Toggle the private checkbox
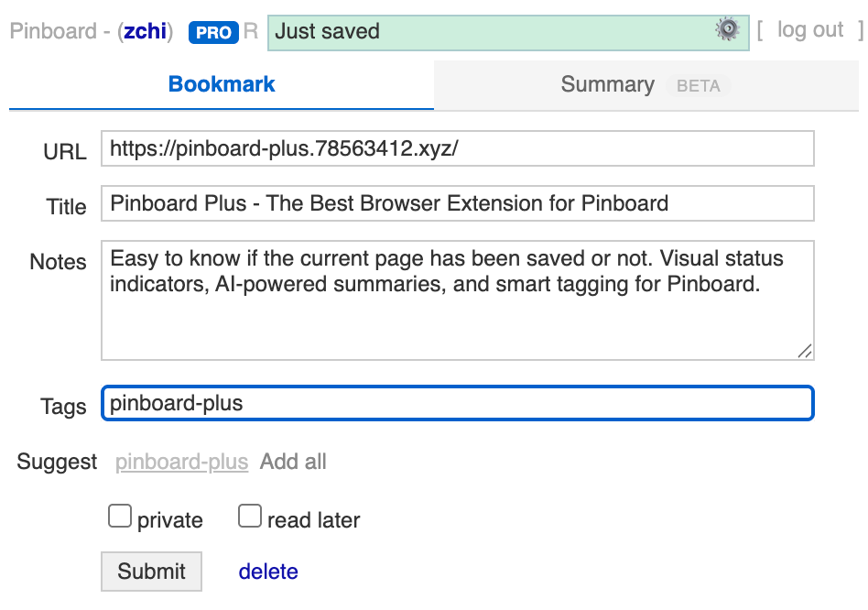 (120, 517)
